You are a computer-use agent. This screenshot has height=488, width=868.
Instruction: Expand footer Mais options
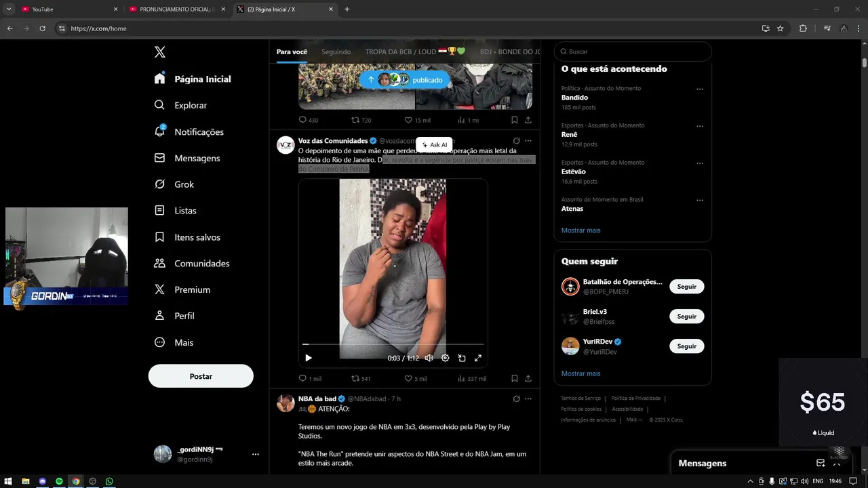[634, 420]
